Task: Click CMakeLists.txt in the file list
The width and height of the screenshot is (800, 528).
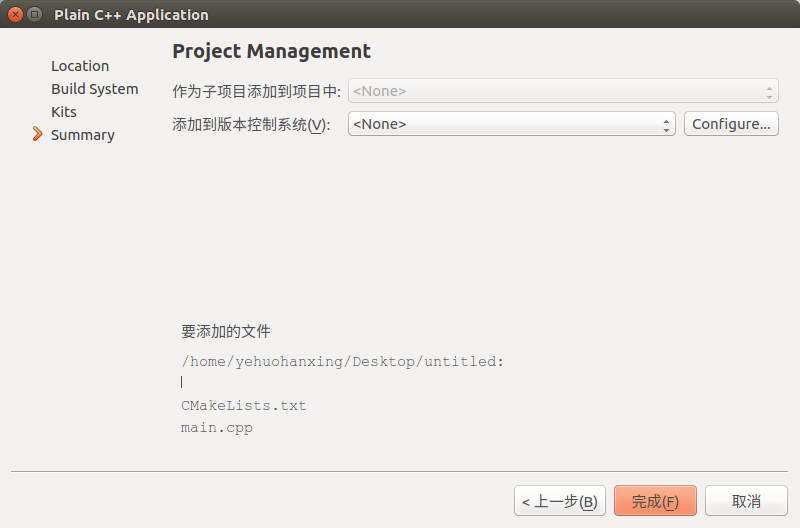Action: (x=244, y=406)
